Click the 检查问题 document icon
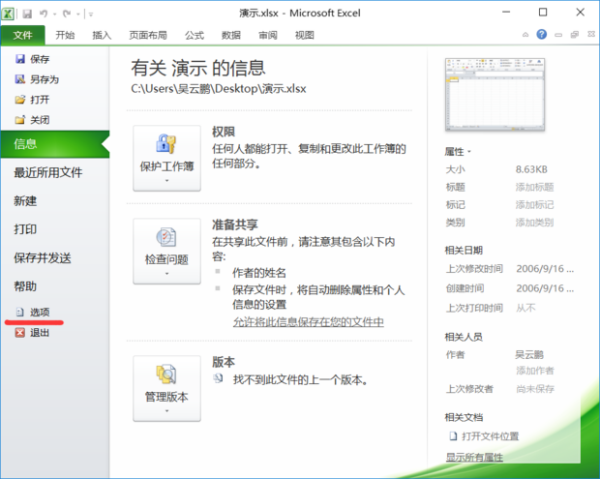Viewport: 600px width, 479px height. [166, 237]
